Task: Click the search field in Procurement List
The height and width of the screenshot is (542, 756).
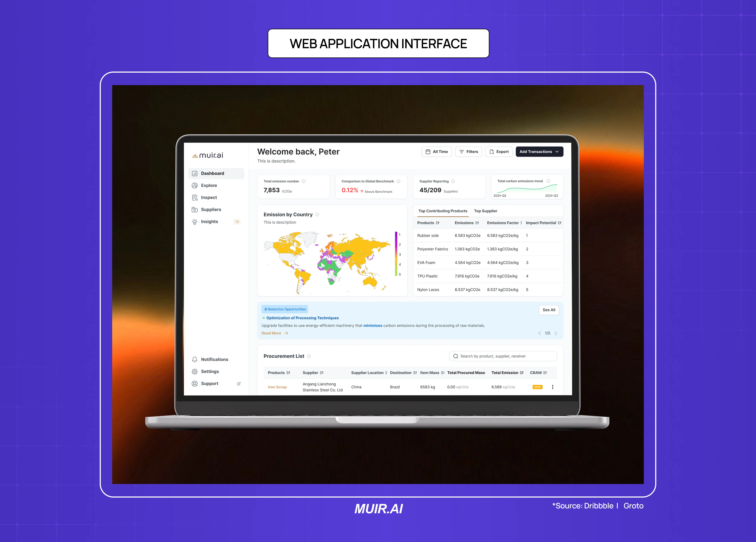Action: pos(503,356)
